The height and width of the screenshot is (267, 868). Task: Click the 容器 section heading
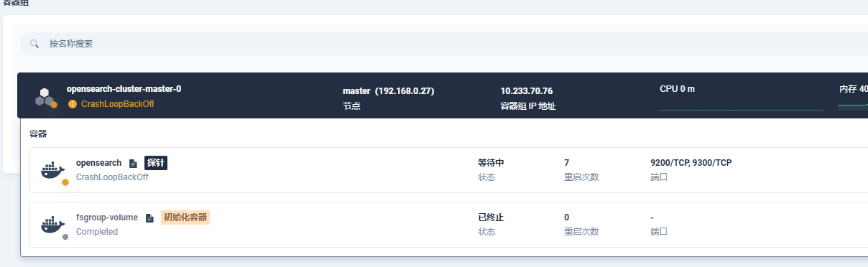click(38, 134)
